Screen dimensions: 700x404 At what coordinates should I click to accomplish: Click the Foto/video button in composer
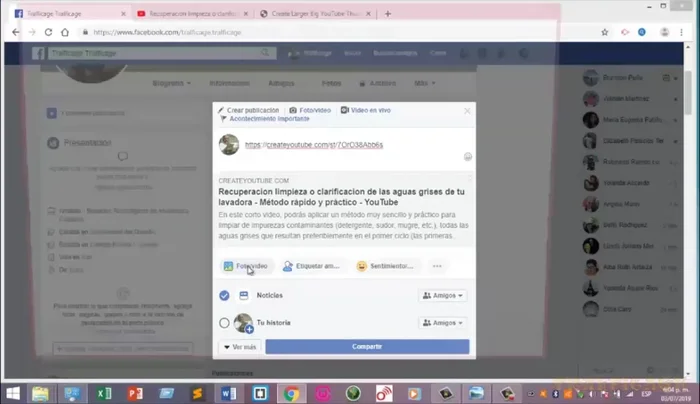[246, 266]
